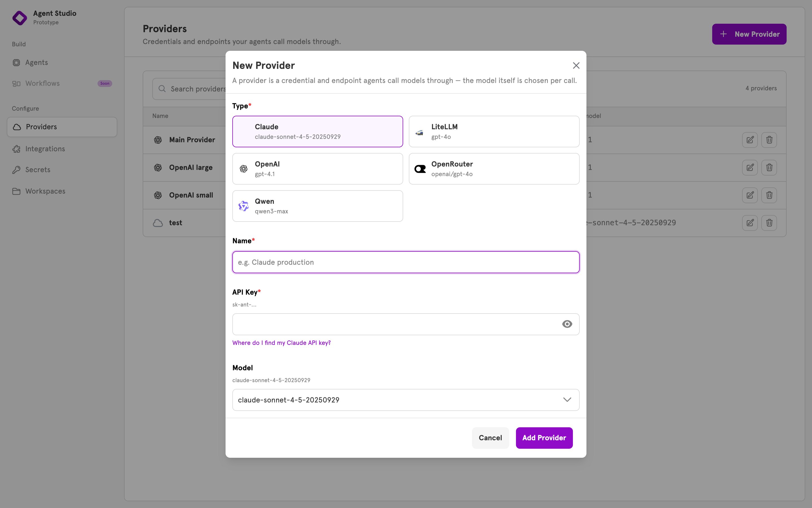Close the New Provider dialog
Image resolution: width=812 pixels, height=508 pixels.
coord(576,65)
